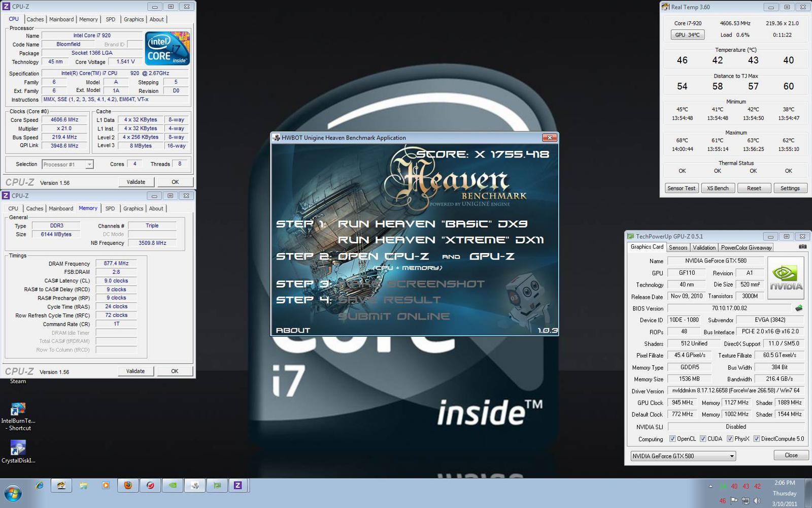
Task: Select the IntelBurnTest shortcut desktop icon
Action: pyautogui.click(x=18, y=417)
